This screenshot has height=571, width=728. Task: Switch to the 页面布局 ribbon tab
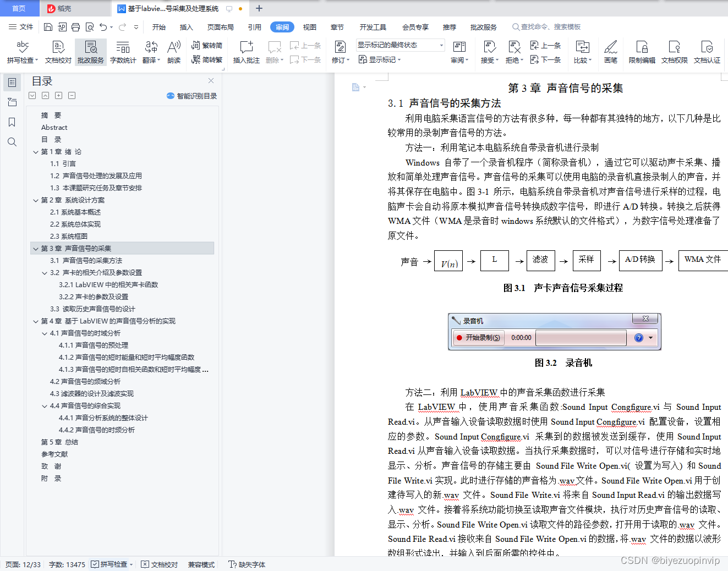coord(221,27)
